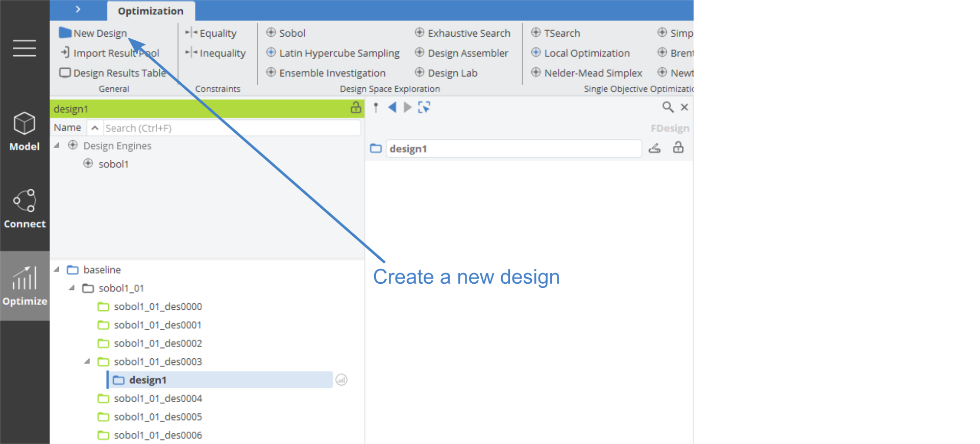Image resolution: width=980 pixels, height=444 pixels.
Task: Toggle lock icon beside design1 name
Action: pos(678,147)
